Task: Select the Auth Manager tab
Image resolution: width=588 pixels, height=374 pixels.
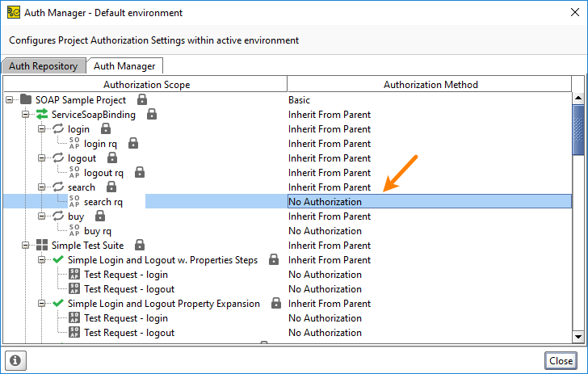Action: pos(124,66)
